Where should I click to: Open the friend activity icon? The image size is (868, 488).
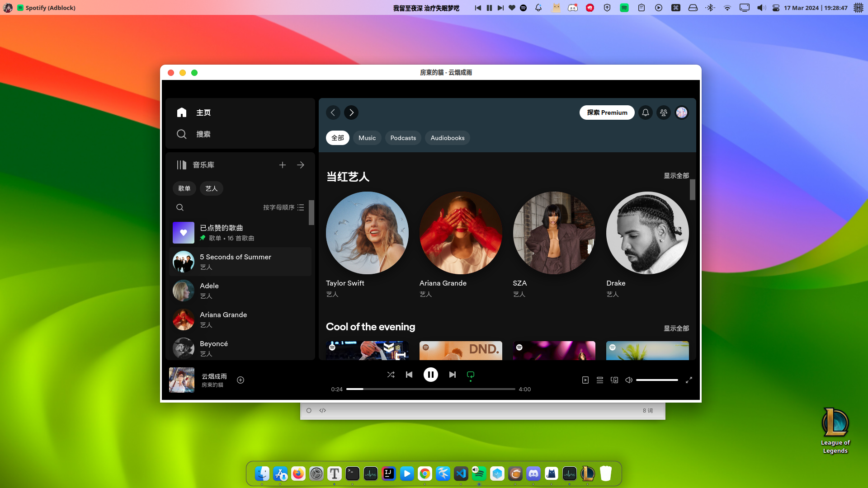pyautogui.click(x=663, y=113)
